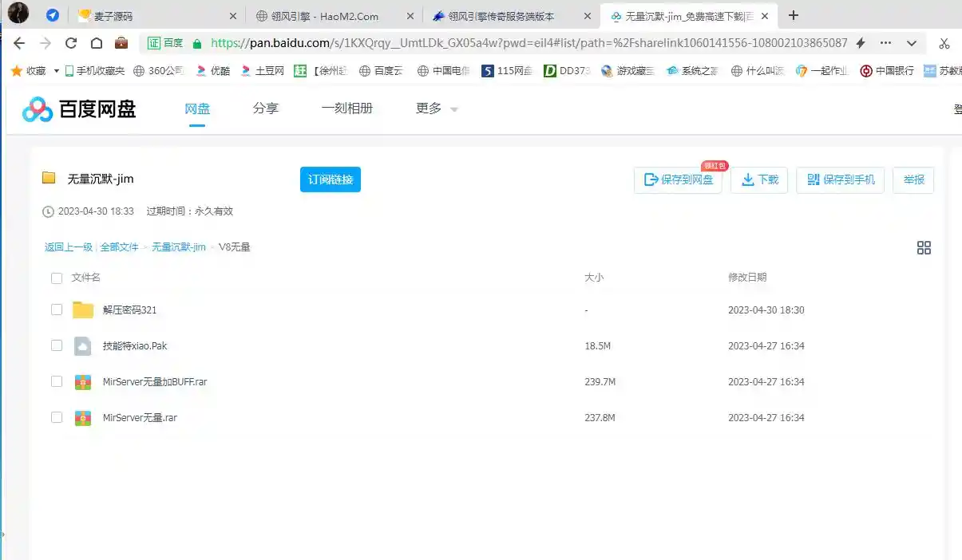
Task: Open the 中国银行 bookmark
Action: click(887, 70)
